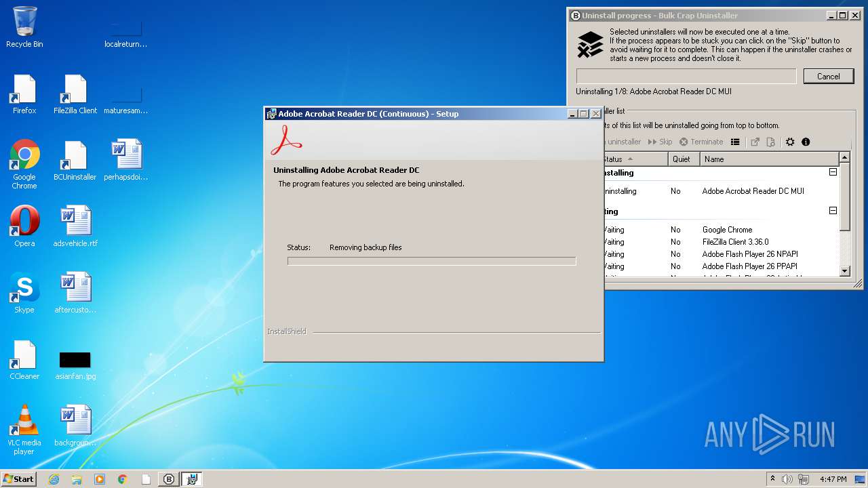The image size is (868, 488).
Task: Click the Adobe Setup uninstall progress bar
Action: [431, 261]
